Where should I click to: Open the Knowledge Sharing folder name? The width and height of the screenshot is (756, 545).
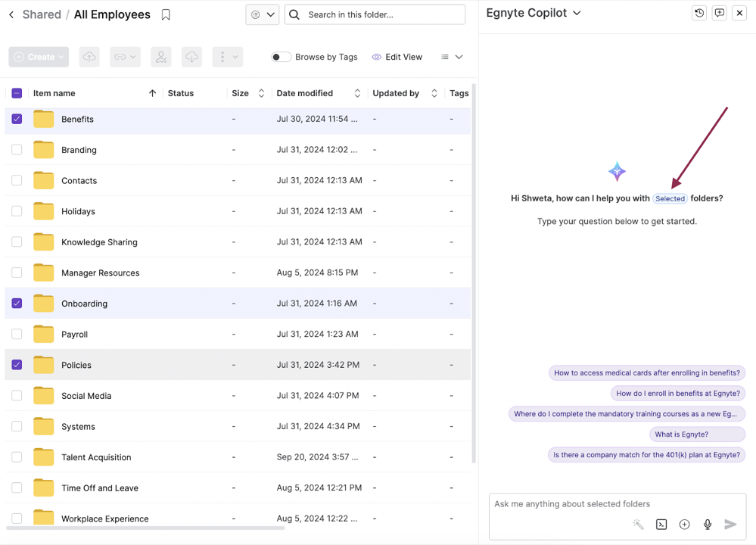coord(99,241)
